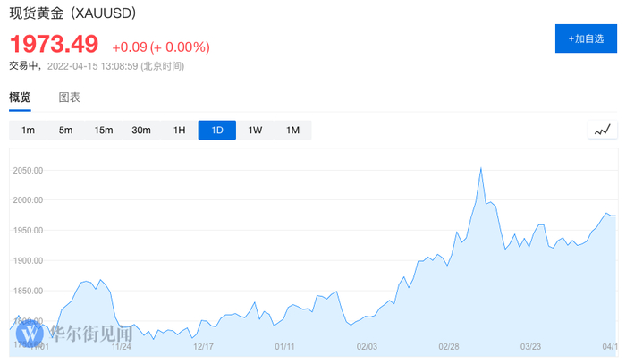Click the 1973.49 current price
The height and width of the screenshot is (364, 626).
coord(55,46)
